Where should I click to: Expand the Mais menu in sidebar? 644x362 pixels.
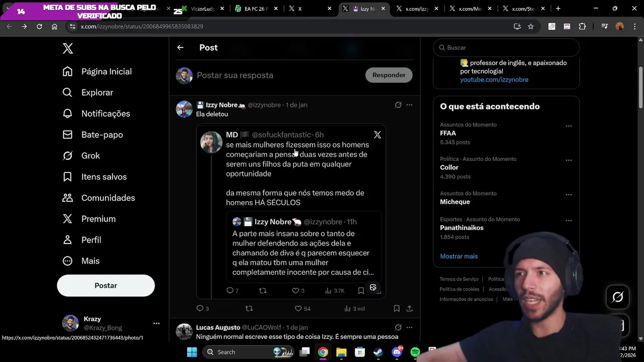pyautogui.click(x=80, y=261)
